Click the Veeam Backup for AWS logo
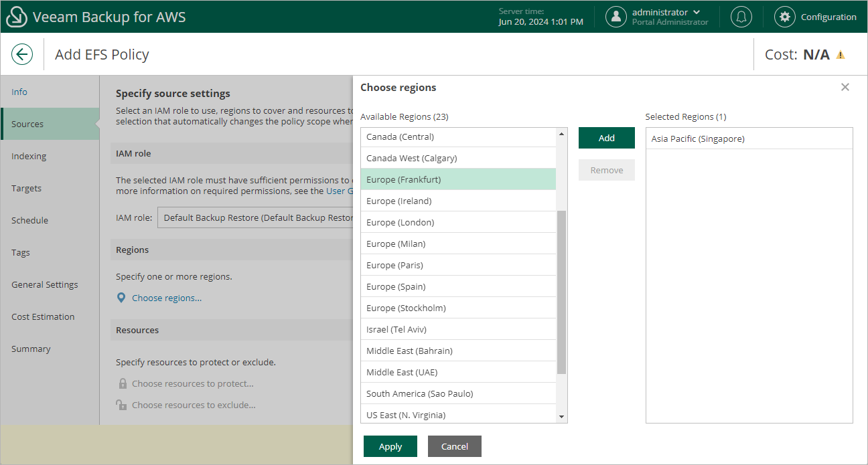Screen dimensions: 868x465 click(x=17, y=17)
